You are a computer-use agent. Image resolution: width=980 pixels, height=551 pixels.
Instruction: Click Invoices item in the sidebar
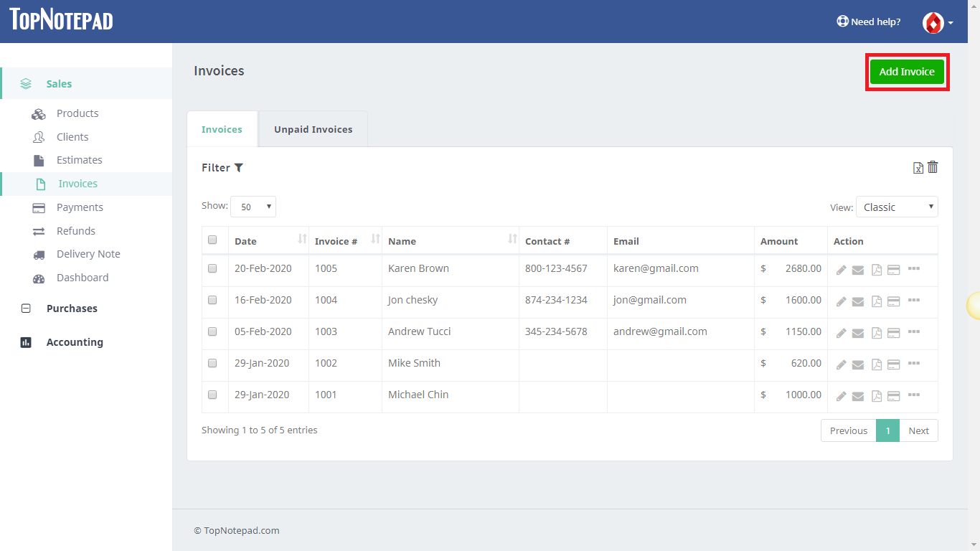(x=86, y=184)
